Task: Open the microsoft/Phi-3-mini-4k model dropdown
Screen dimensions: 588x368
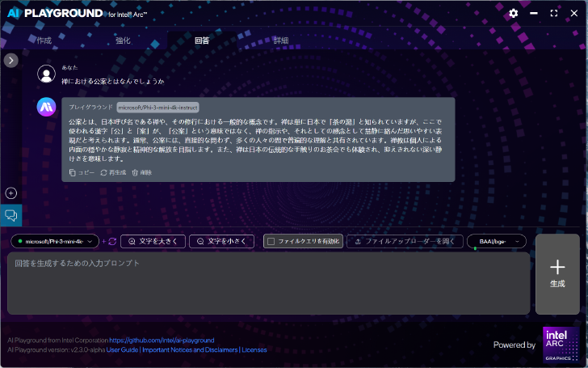Action: (55, 242)
